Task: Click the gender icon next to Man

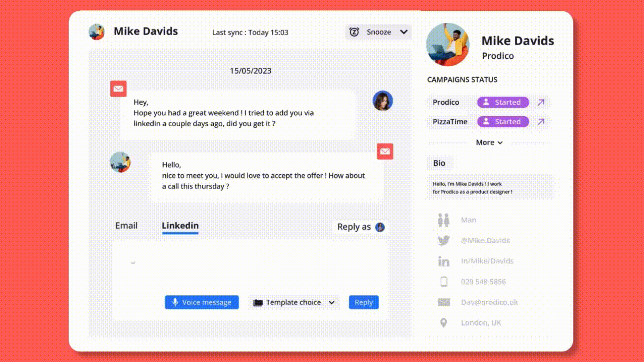Action: pyautogui.click(x=443, y=220)
